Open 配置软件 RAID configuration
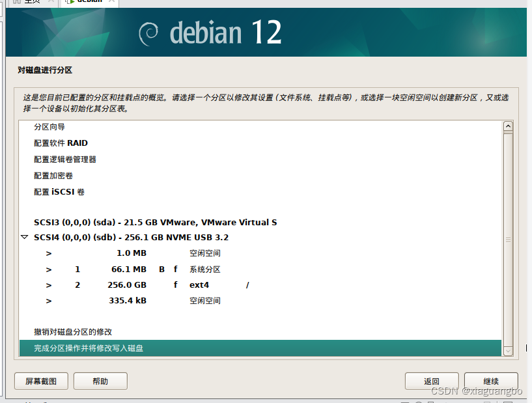532x403 pixels. (x=60, y=143)
